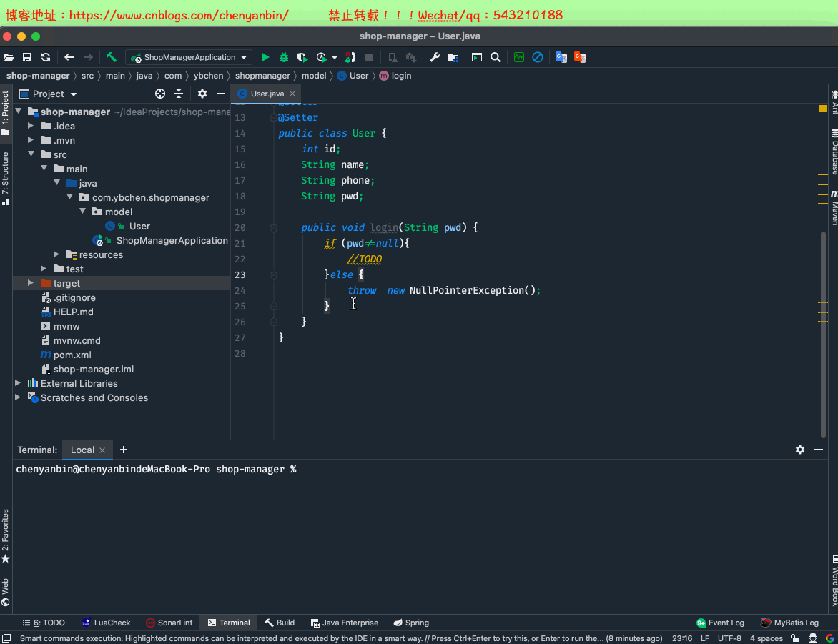Click the LF line separator widget

705,638
